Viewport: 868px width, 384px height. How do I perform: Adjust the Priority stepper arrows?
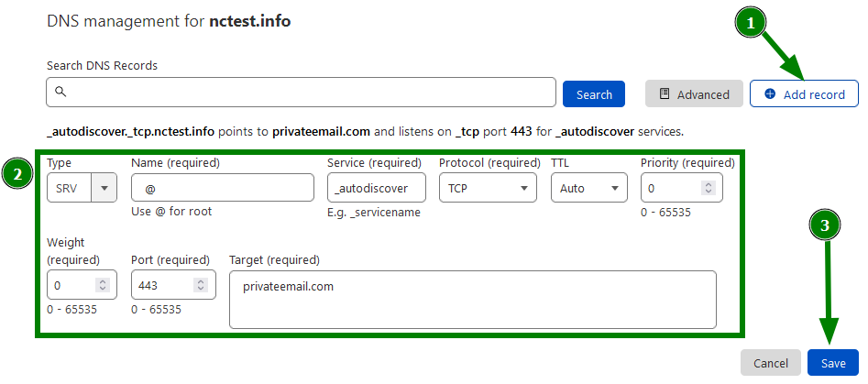[x=708, y=188]
